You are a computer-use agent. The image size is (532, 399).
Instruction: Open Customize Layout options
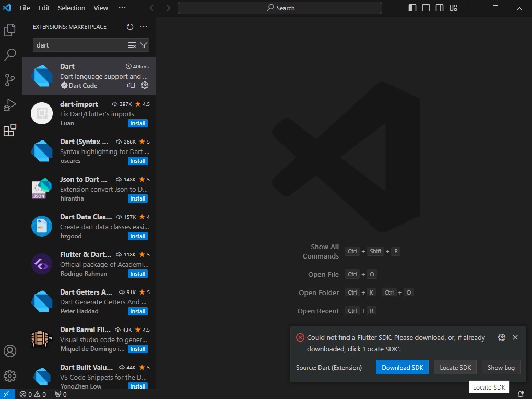tap(453, 8)
